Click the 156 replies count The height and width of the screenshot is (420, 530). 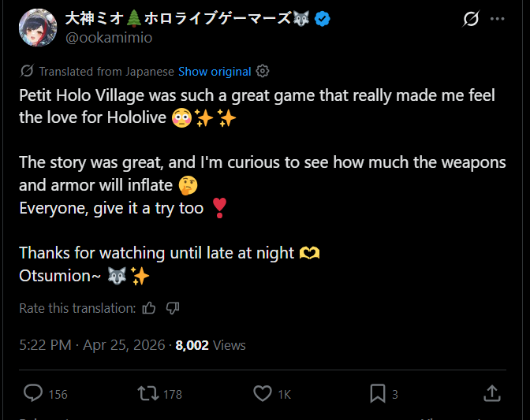click(58, 394)
